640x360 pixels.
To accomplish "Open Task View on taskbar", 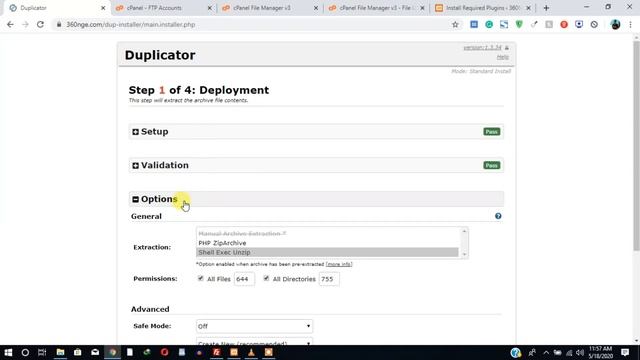I will pyautogui.click(x=42, y=352).
